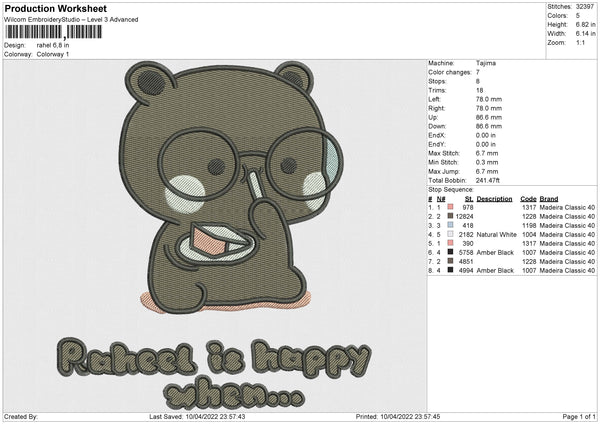Click thread code '1198' in row 3
The width and height of the screenshot is (600, 424).
point(529,225)
